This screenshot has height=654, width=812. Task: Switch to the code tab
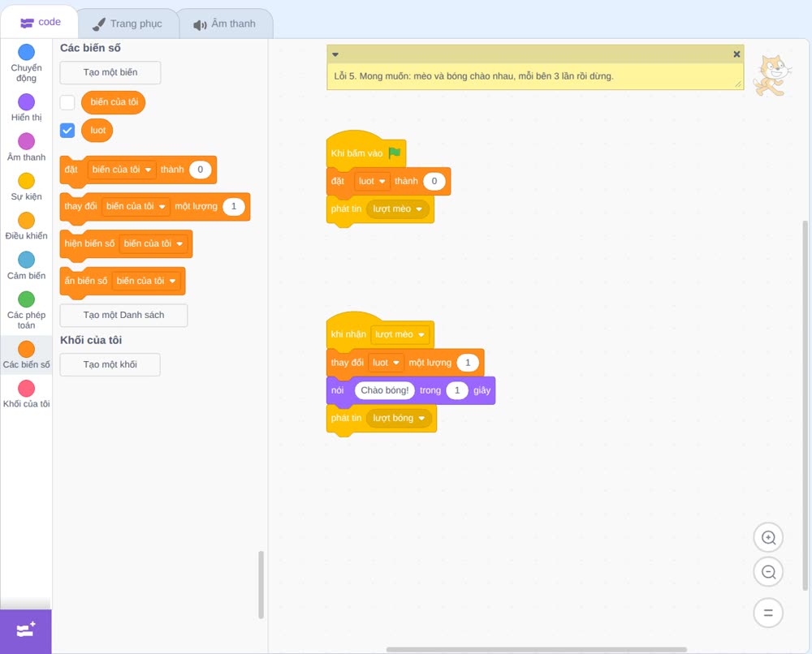point(40,22)
